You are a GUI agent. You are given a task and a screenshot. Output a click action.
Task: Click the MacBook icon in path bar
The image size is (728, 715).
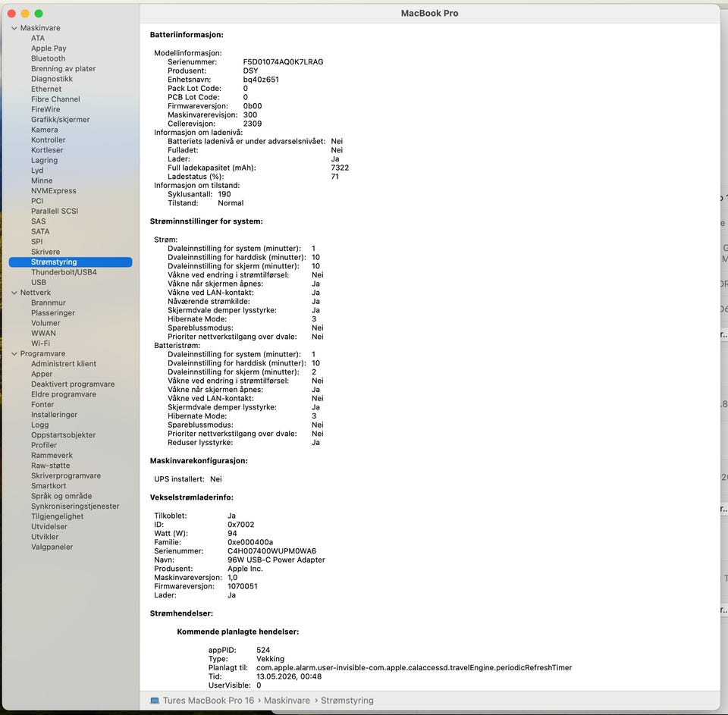(155, 701)
